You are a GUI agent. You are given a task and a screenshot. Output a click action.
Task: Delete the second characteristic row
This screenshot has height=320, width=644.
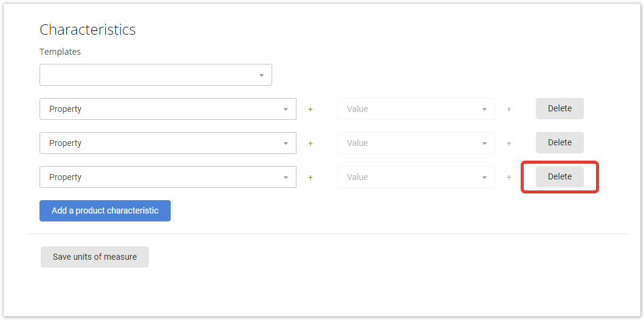coord(560,143)
